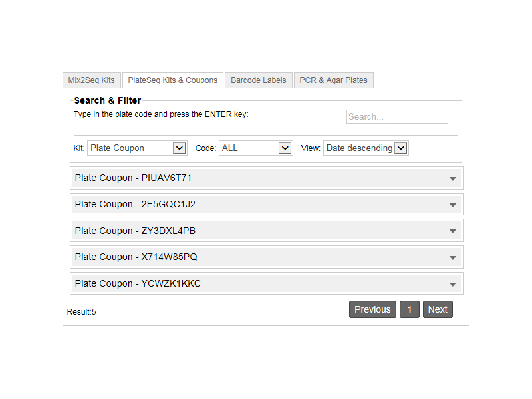Select the PlateSeq Kits & Coupons tab
This screenshot has width=532, height=399.
[173, 80]
